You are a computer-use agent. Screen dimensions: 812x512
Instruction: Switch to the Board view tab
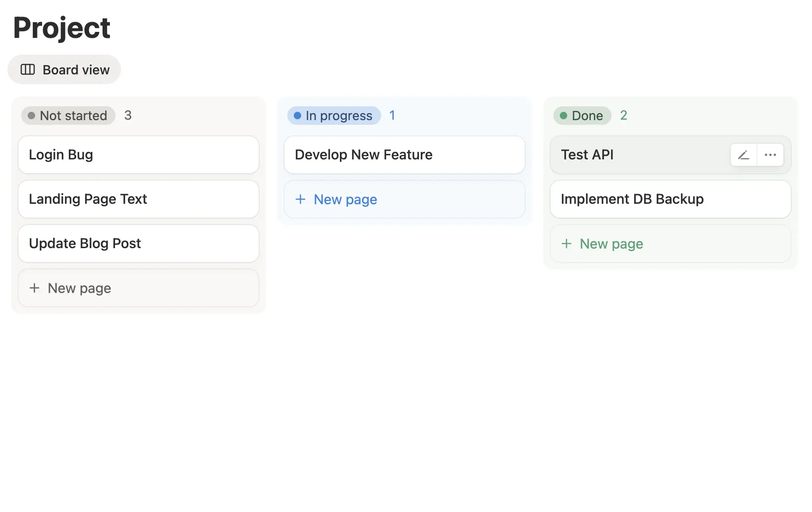coord(65,70)
